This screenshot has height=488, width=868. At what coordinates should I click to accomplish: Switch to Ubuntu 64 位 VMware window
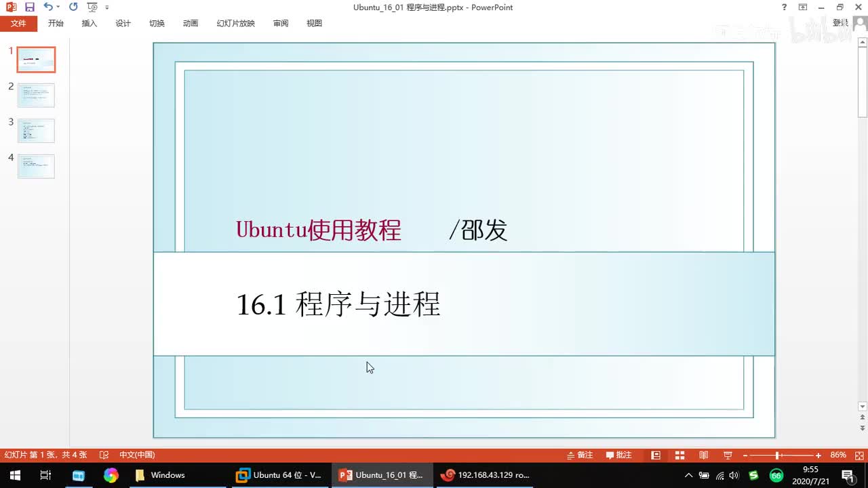click(x=279, y=475)
